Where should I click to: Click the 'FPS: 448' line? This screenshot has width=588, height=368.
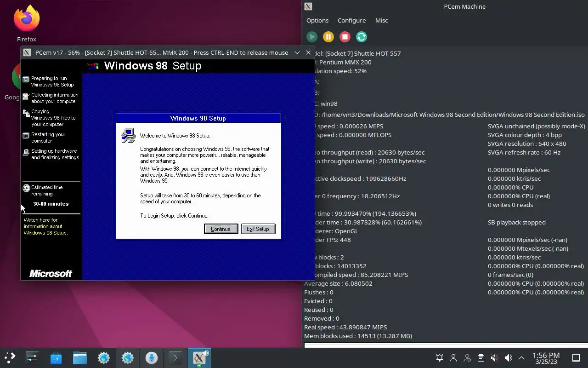click(x=334, y=240)
